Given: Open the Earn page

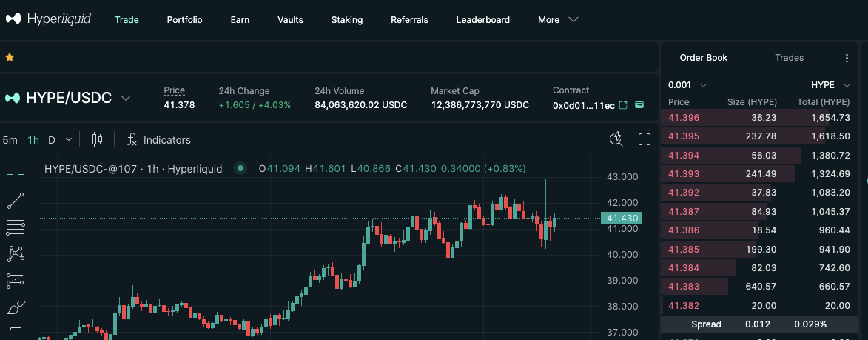Looking at the screenshot, I should tap(240, 19).
